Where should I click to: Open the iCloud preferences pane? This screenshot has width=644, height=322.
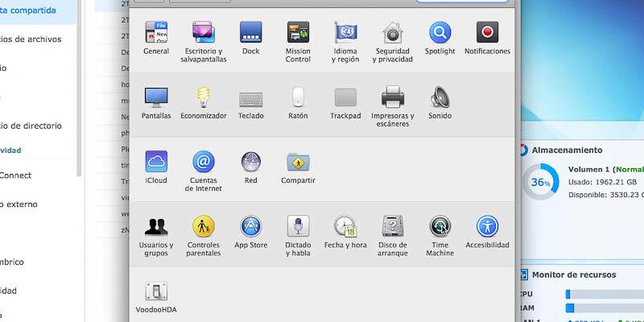[156, 167]
